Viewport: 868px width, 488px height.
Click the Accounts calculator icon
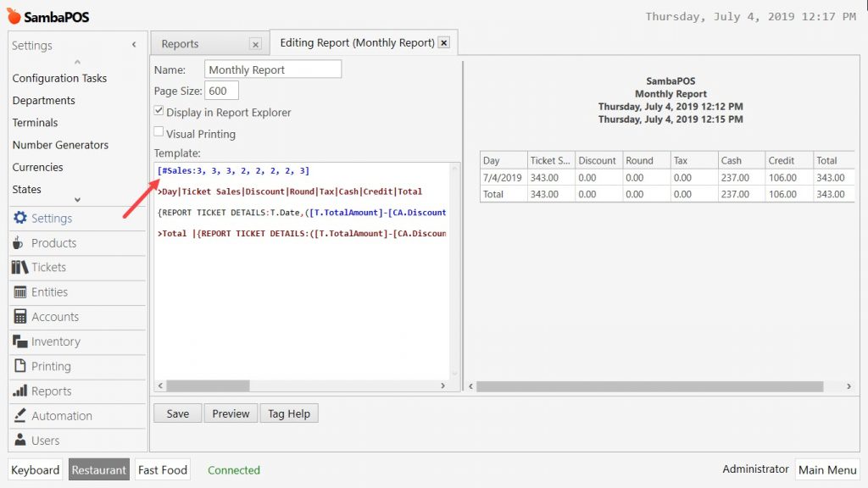[x=20, y=317]
